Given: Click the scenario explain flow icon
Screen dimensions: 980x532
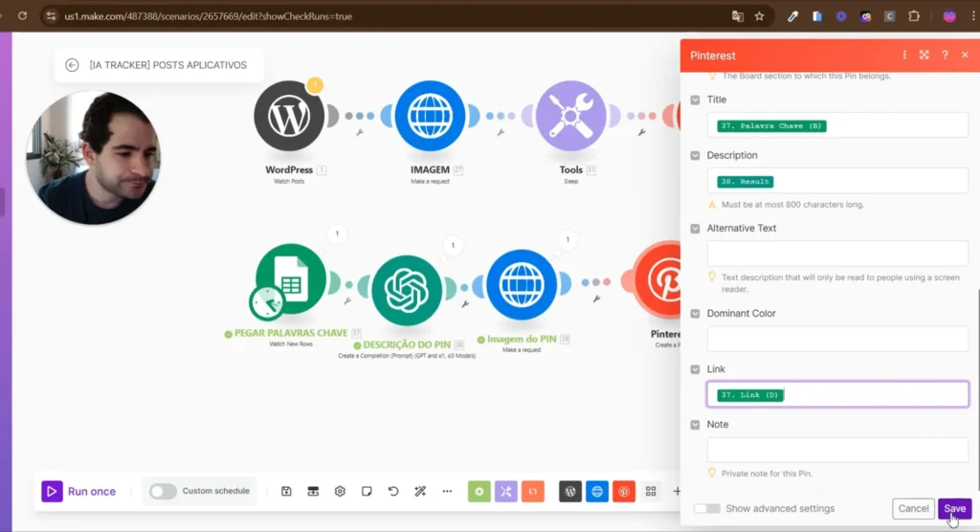Looking at the screenshot, I should point(313,492).
